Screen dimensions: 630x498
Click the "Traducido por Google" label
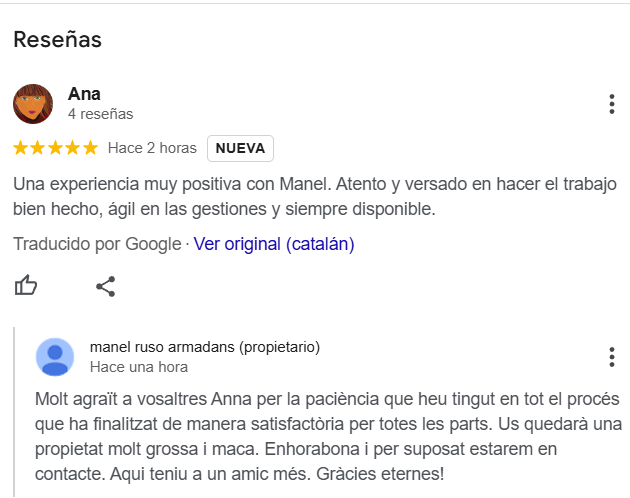[x=97, y=244]
